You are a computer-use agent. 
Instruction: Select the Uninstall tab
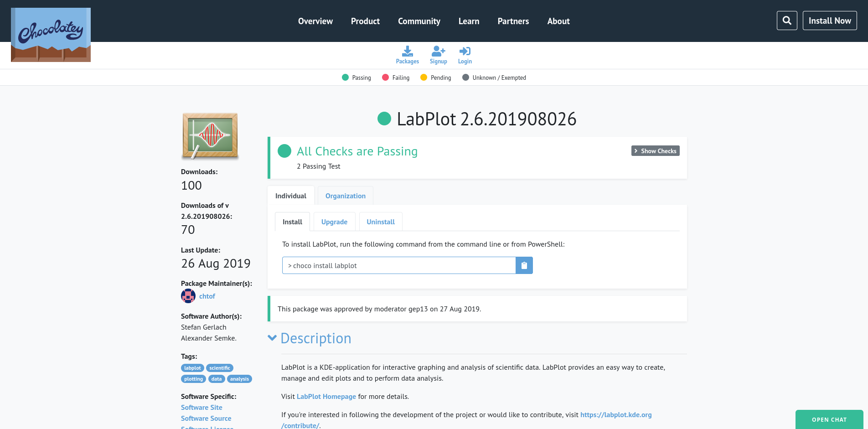(x=380, y=222)
